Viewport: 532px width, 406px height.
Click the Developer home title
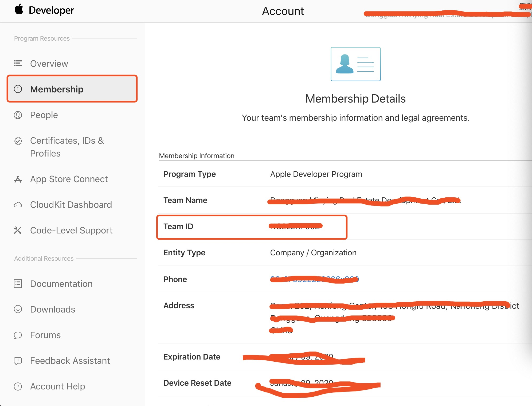pyautogui.click(x=51, y=10)
